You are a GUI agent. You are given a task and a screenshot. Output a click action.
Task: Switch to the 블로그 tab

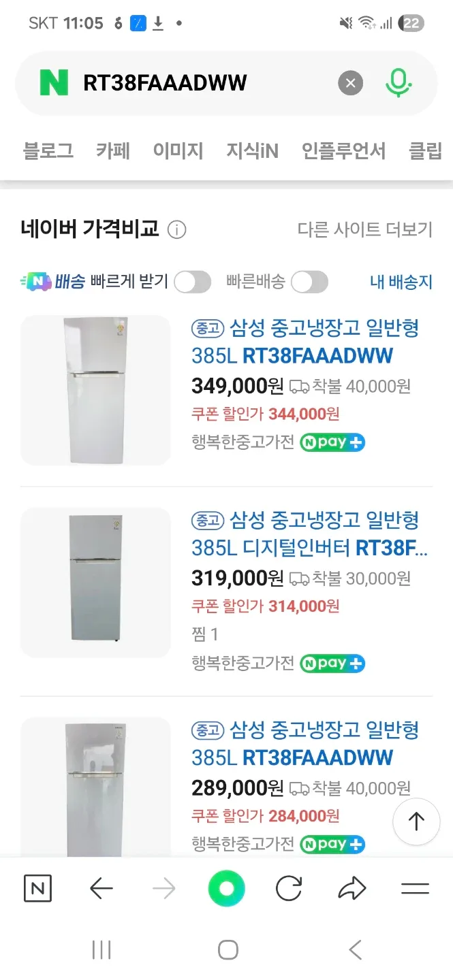[48, 150]
